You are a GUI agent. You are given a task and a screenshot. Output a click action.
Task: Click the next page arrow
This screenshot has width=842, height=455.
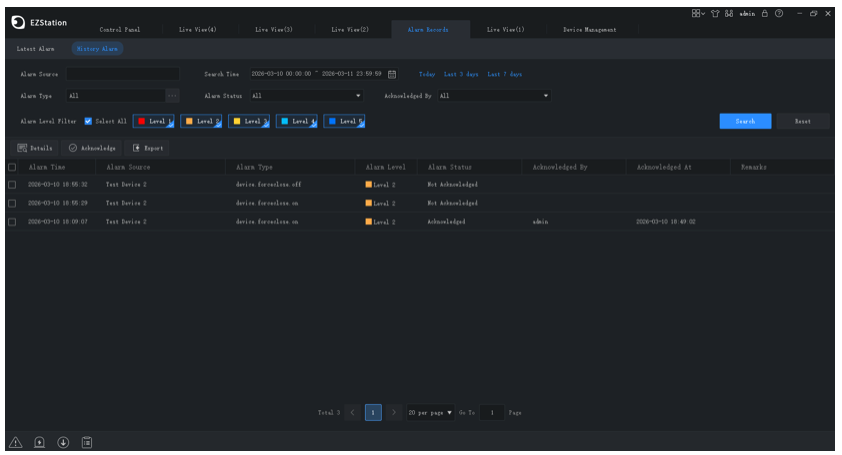[394, 413]
